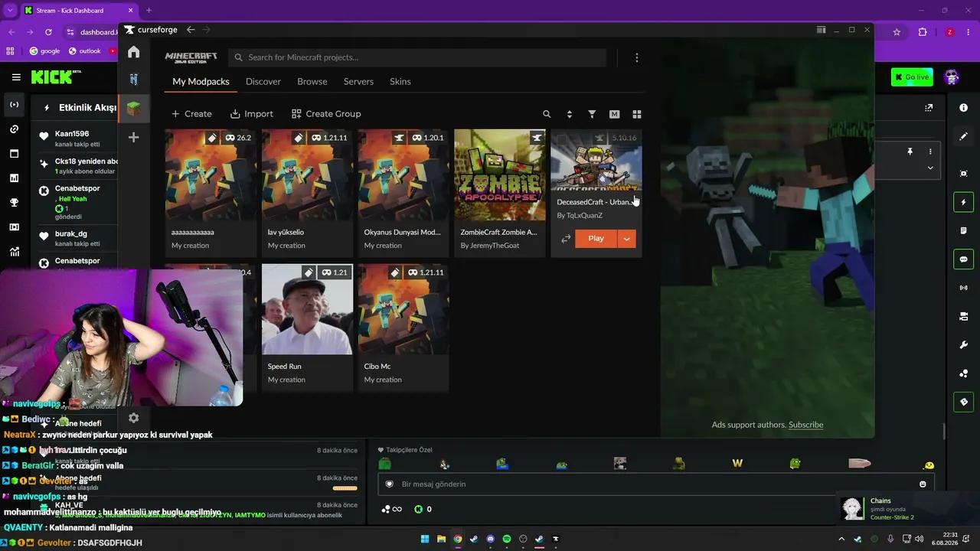
Task: Click the pin icon in the Kick panel
Action: click(910, 152)
